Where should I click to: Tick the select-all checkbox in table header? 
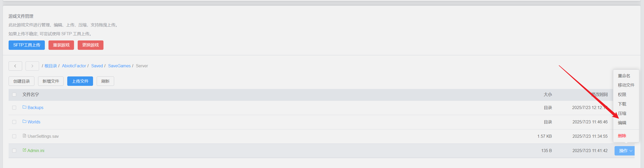pyautogui.click(x=14, y=95)
